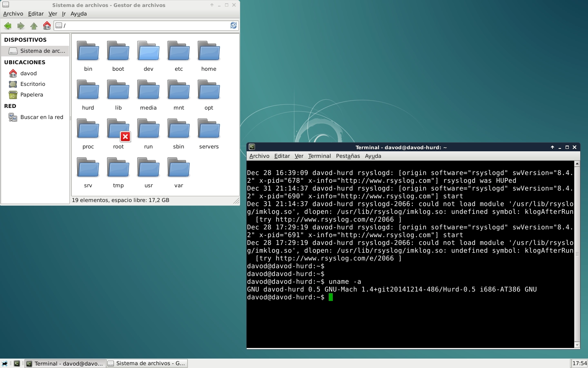Switch to Sistema de archivos taskbar button

tap(147, 364)
